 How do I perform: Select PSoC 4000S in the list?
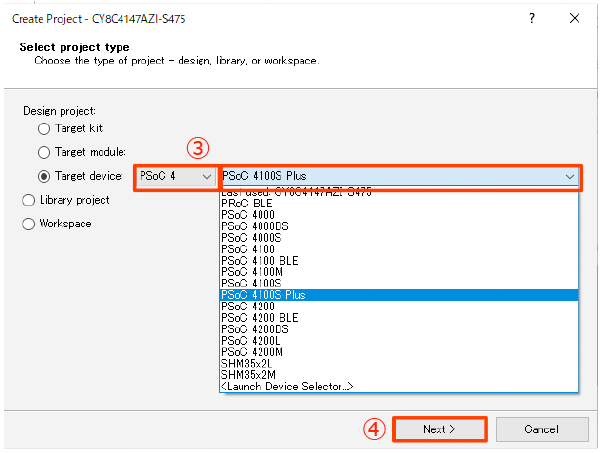[399, 238]
